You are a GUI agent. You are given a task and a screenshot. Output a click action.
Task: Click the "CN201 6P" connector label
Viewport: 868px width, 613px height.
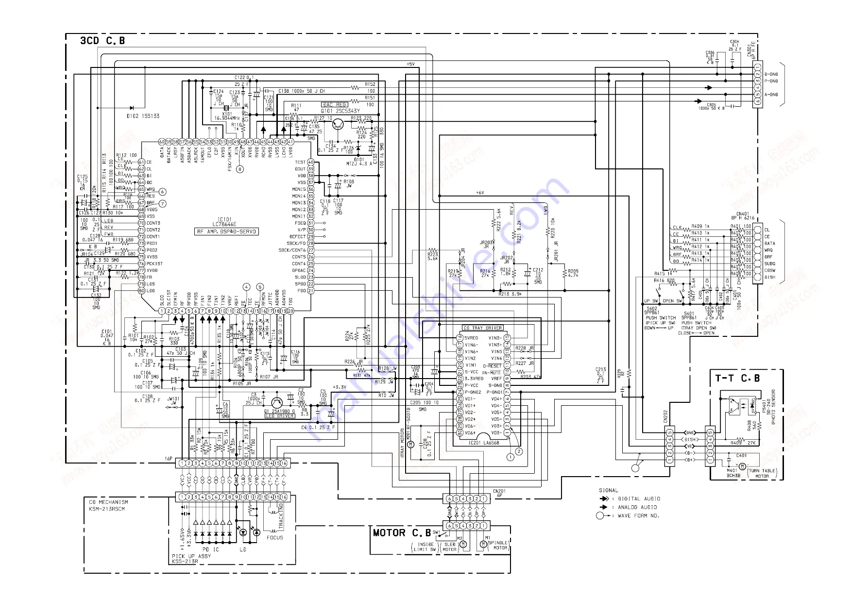pyautogui.click(x=499, y=494)
